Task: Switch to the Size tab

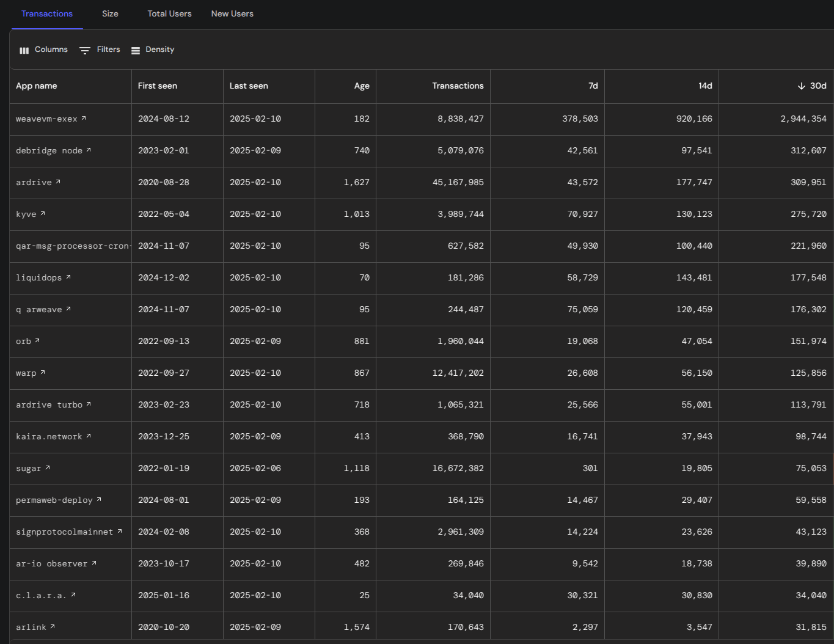Action: (110, 13)
